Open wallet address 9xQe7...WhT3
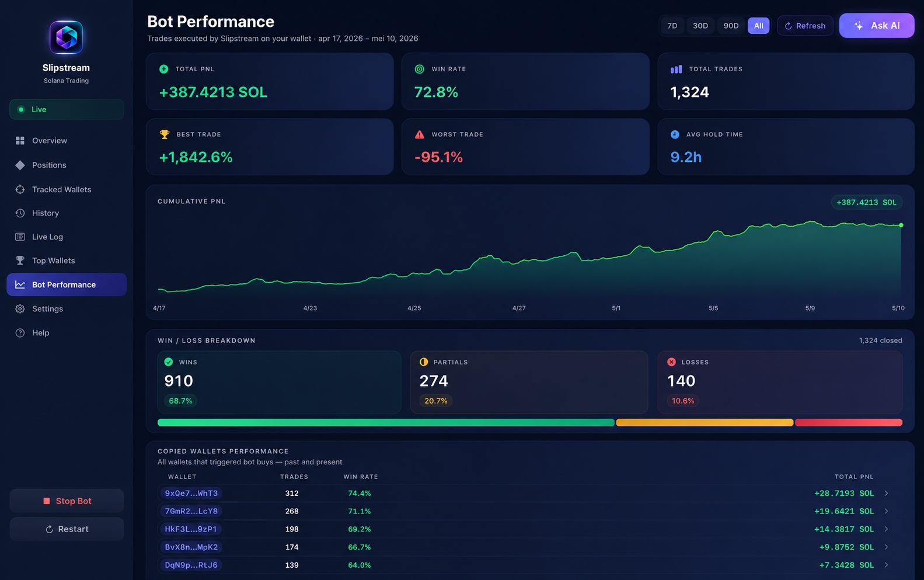 pyautogui.click(x=191, y=494)
